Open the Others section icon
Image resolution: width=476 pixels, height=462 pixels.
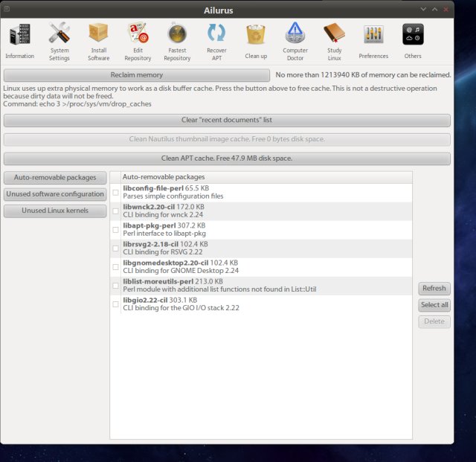413,34
